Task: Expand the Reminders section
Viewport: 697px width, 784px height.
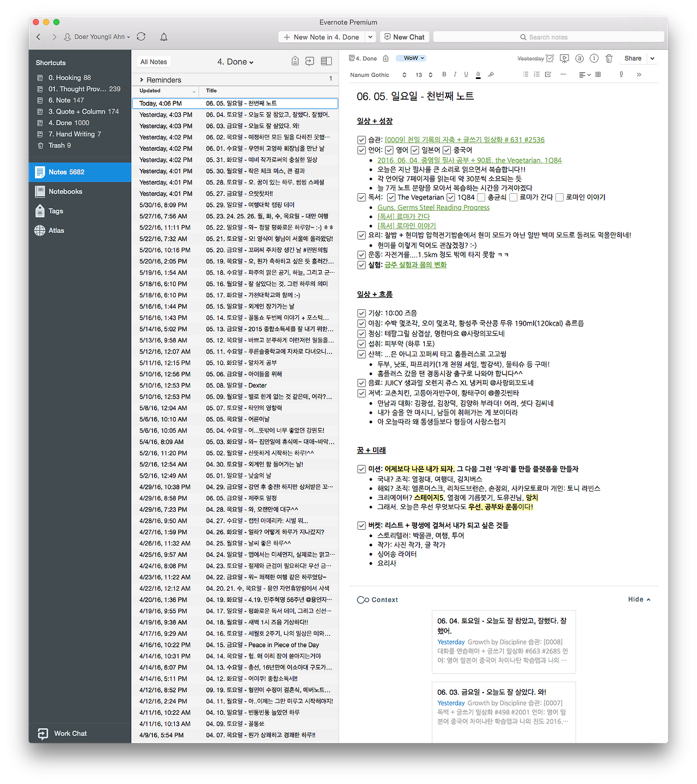Action: point(142,80)
